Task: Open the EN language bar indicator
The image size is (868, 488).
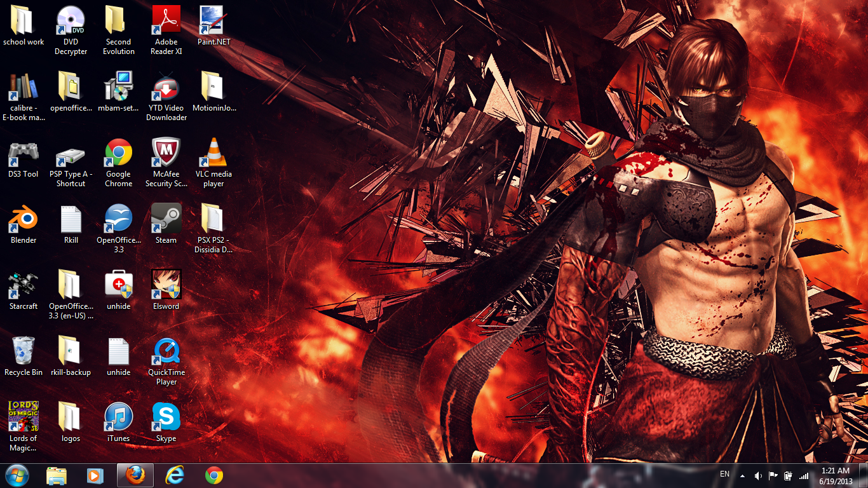Action: [724, 474]
